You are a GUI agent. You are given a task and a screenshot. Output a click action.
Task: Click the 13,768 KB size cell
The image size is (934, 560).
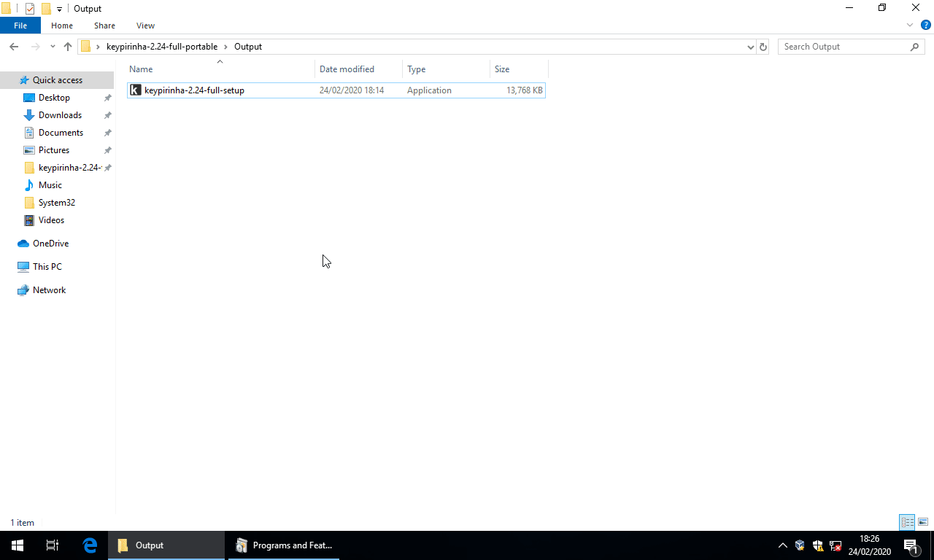point(525,90)
